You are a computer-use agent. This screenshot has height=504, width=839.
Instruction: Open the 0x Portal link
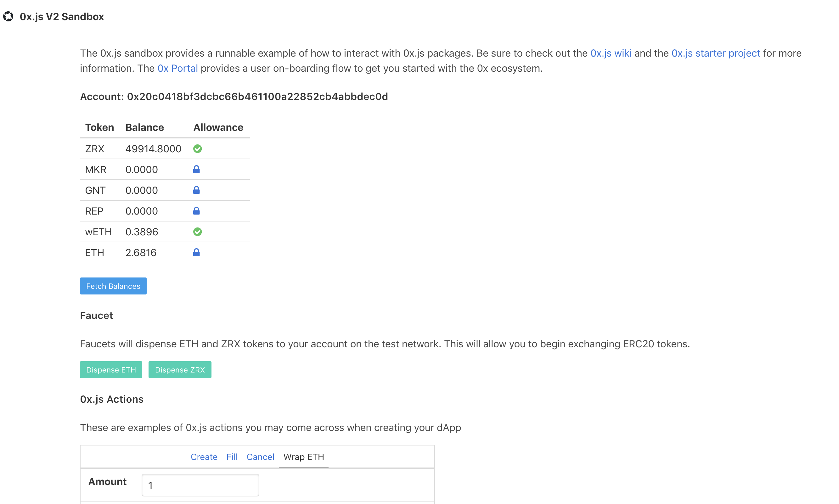click(178, 68)
